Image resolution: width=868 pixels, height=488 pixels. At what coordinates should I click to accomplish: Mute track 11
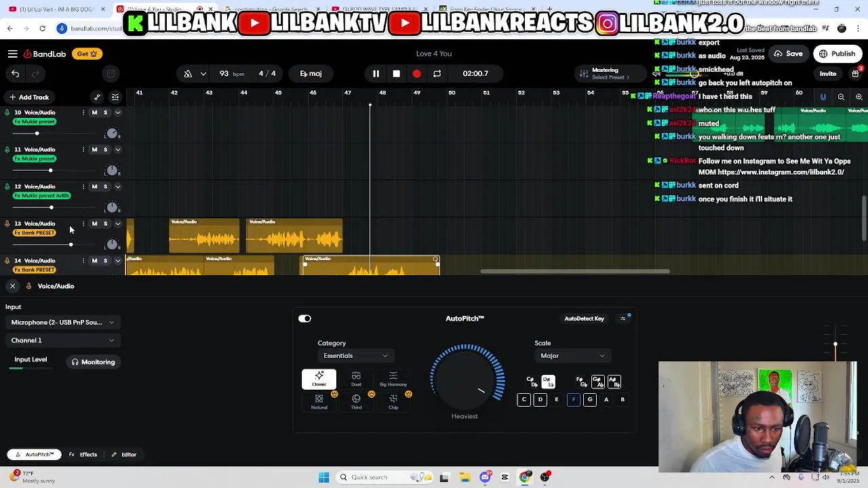pyautogui.click(x=94, y=149)
